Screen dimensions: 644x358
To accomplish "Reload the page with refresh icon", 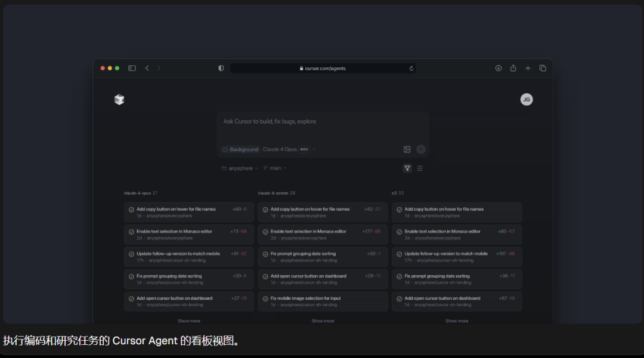I will (x=411, y=69).
